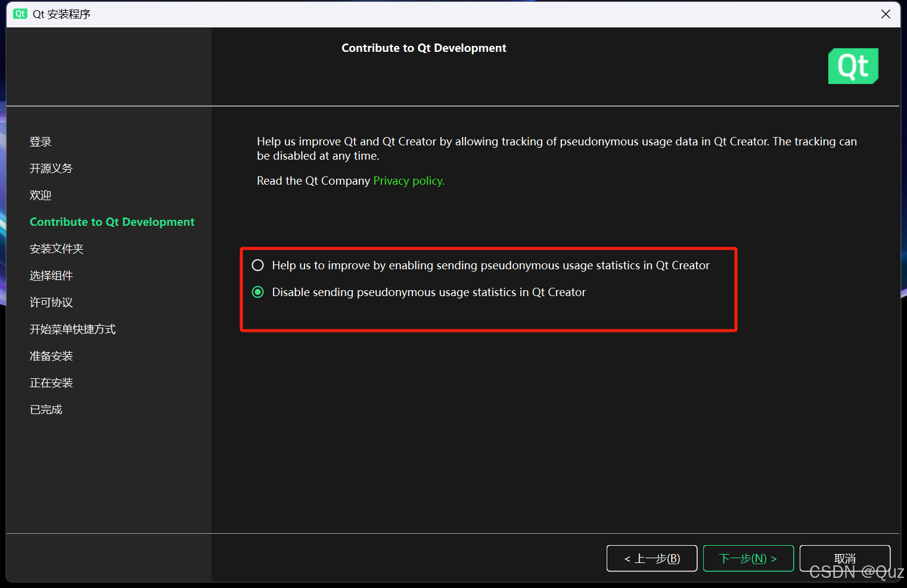Select the 登录 step in the sidebar
This screenshot has height=588, width=907.
point(41,142)
